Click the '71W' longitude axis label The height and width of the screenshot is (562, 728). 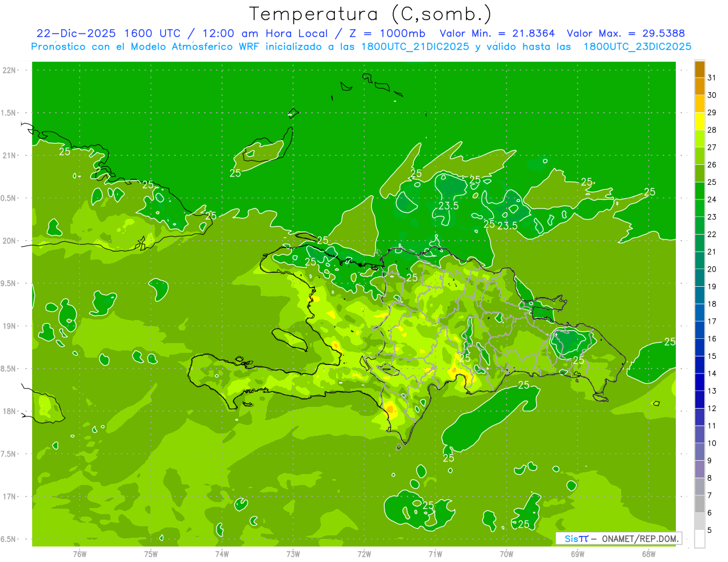pos(435,554)
